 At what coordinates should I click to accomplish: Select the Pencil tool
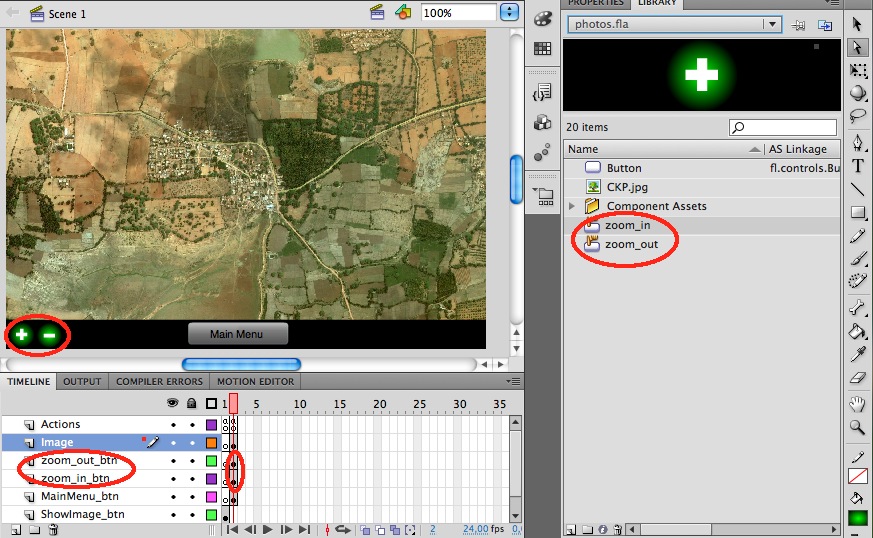[x=857, y=236]
